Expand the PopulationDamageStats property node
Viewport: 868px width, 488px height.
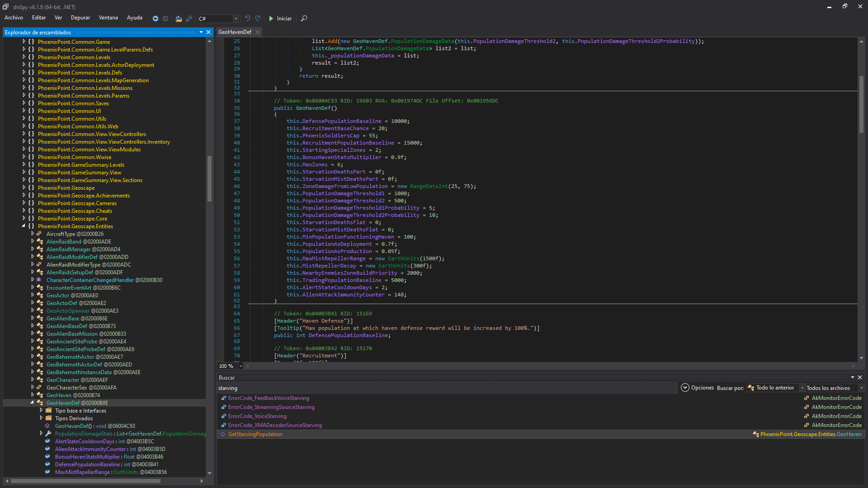[41, 433]
